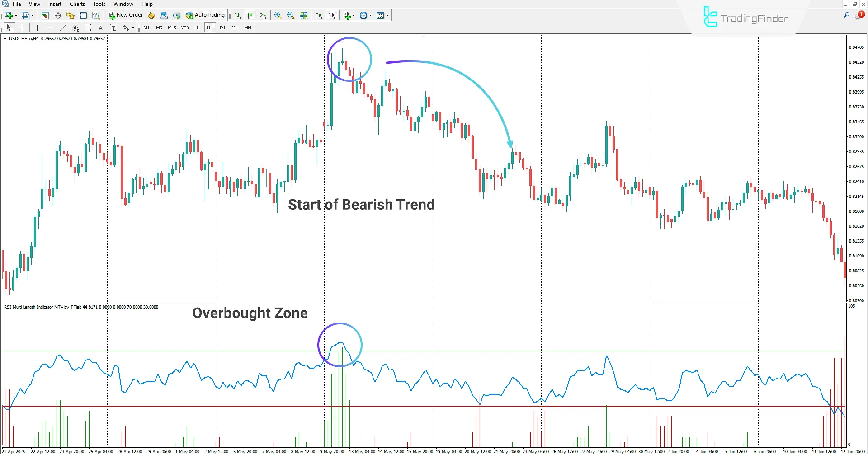Open the Strategy Tester magnifier icon
This screenshot has width=868, height=454.
coord(96,15)
